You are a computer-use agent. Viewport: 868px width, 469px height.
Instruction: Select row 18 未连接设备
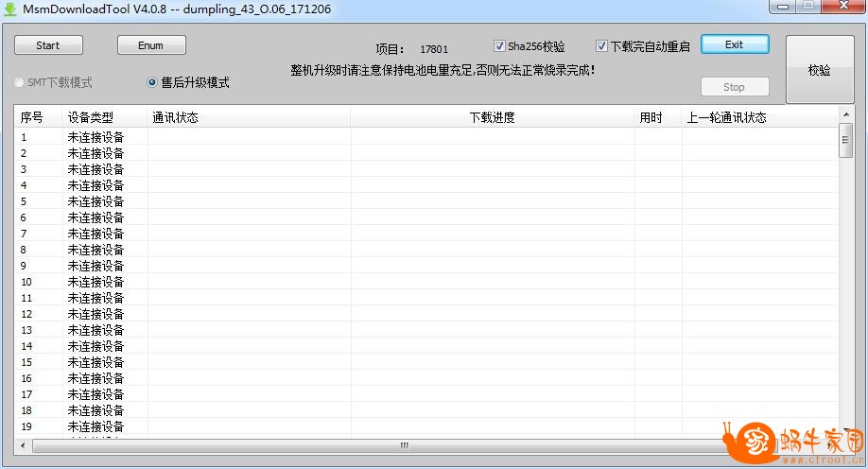click(x=426, y=409)
